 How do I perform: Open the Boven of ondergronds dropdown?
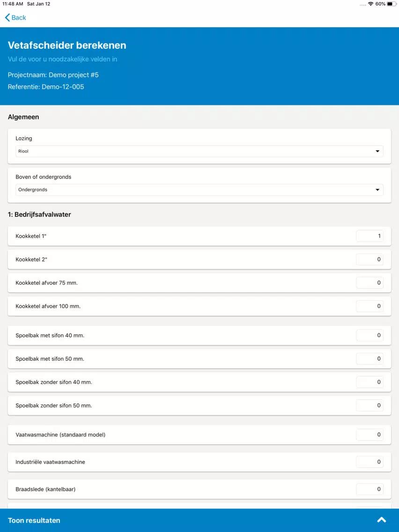(199, 190)
